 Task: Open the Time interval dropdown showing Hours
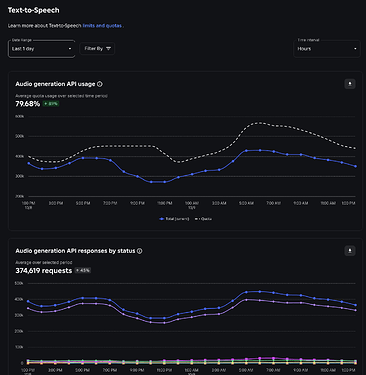coord(327,49)
